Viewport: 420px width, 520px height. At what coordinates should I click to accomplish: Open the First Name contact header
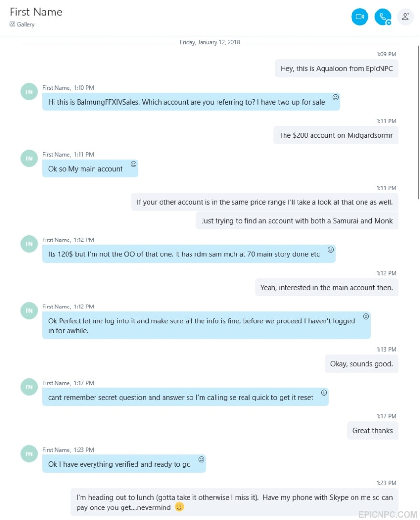pos(36,12)
